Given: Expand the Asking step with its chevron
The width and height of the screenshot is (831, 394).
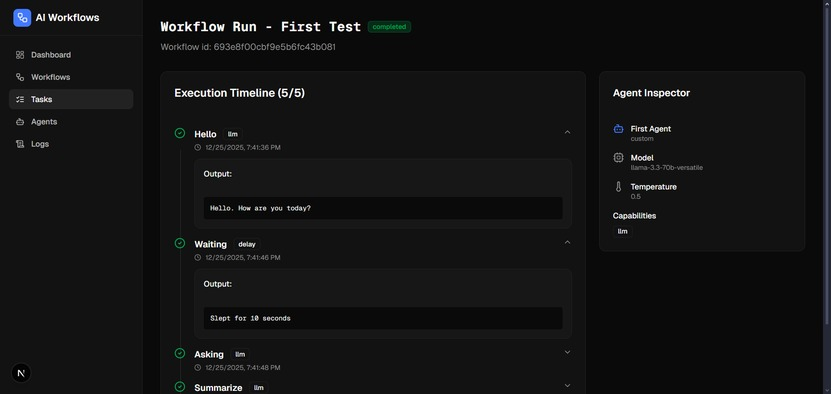Looking at the screenshot, I should pos(567,352).
